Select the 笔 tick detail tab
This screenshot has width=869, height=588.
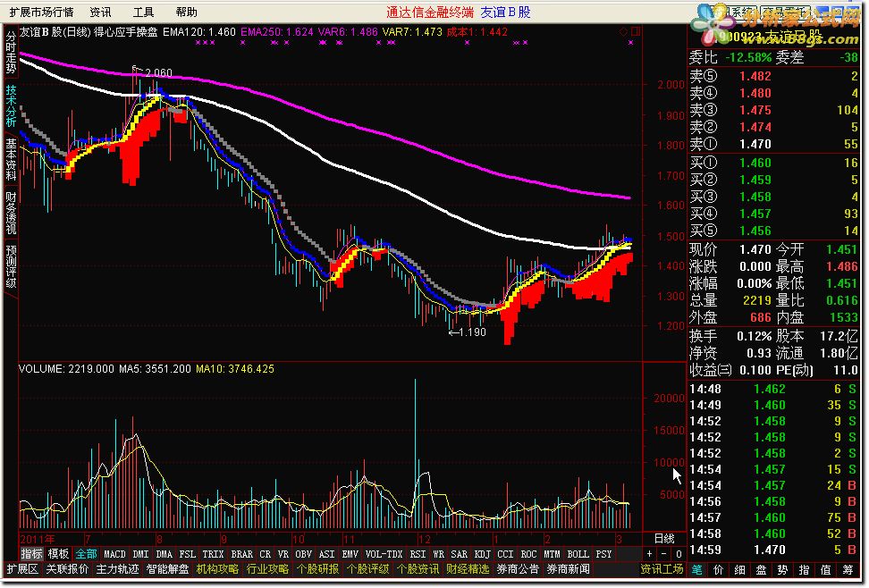click(x=696, y=569)
